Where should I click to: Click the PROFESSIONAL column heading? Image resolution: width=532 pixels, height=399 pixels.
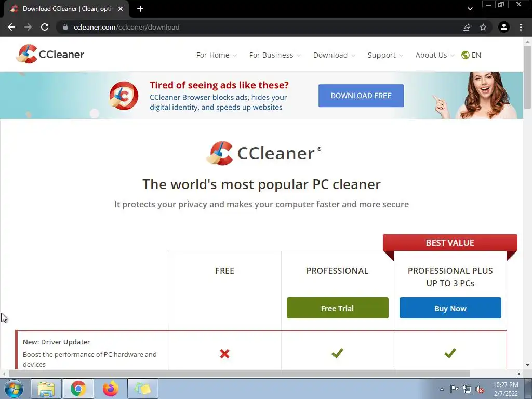click(337, 271)
